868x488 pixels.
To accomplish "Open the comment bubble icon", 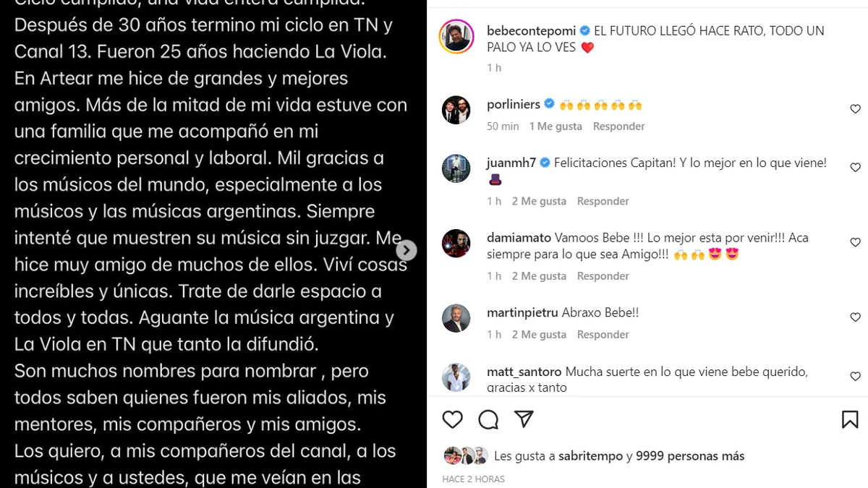I will pos(488,419).
